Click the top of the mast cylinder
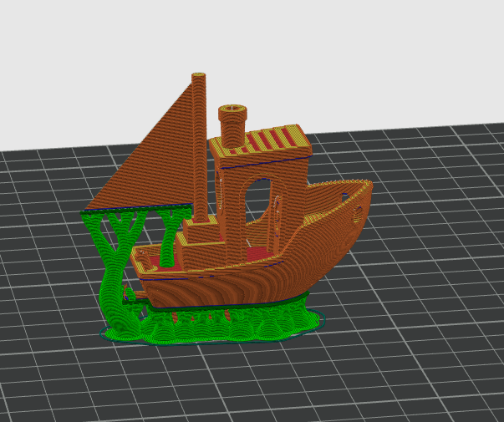The width and height of the screenshot is (504, 422). point(199,75)
